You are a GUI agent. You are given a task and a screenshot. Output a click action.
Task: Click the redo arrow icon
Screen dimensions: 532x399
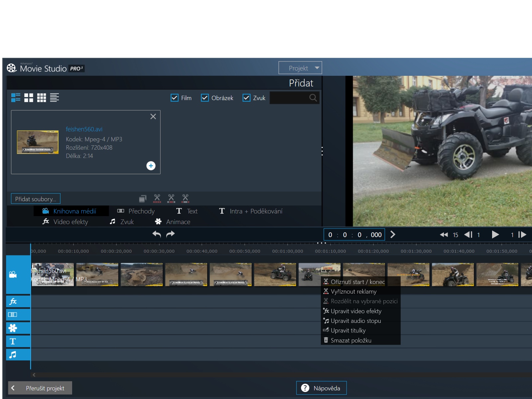tap(171, 234)
